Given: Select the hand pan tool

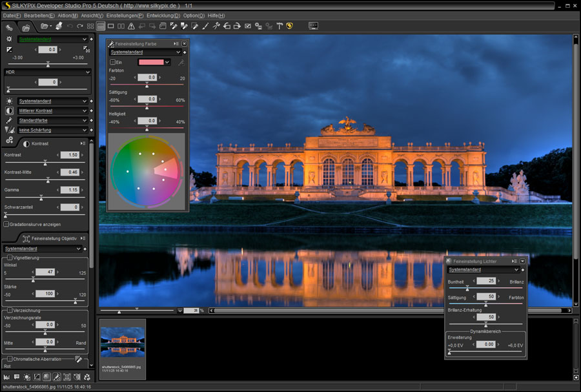Looking at the screenshot, I should (163, 26).
